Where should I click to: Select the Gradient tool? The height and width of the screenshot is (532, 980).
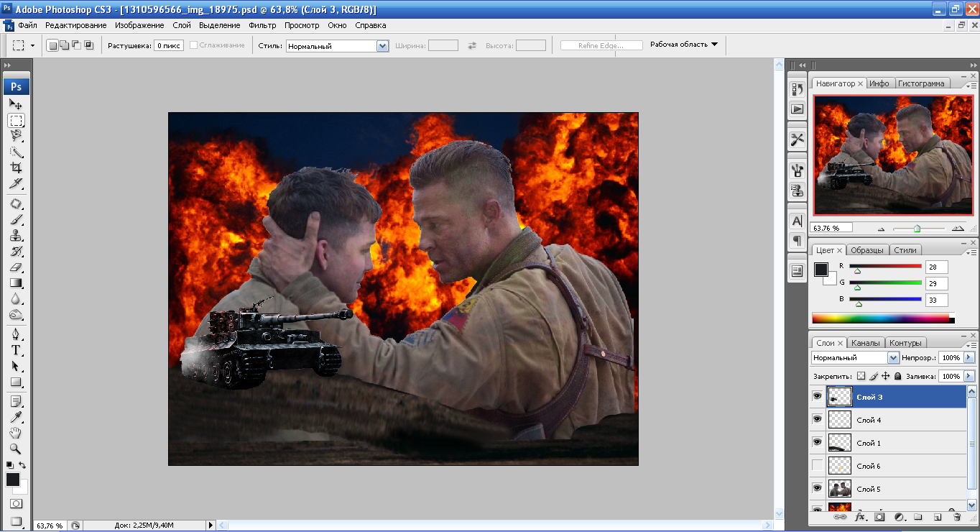click(x=16, y=283)
